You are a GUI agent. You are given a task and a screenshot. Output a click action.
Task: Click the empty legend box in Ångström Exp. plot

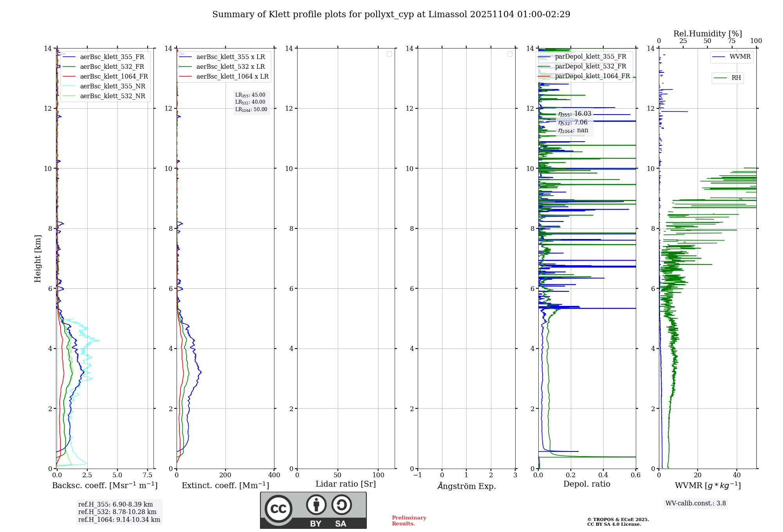[510, 54]
